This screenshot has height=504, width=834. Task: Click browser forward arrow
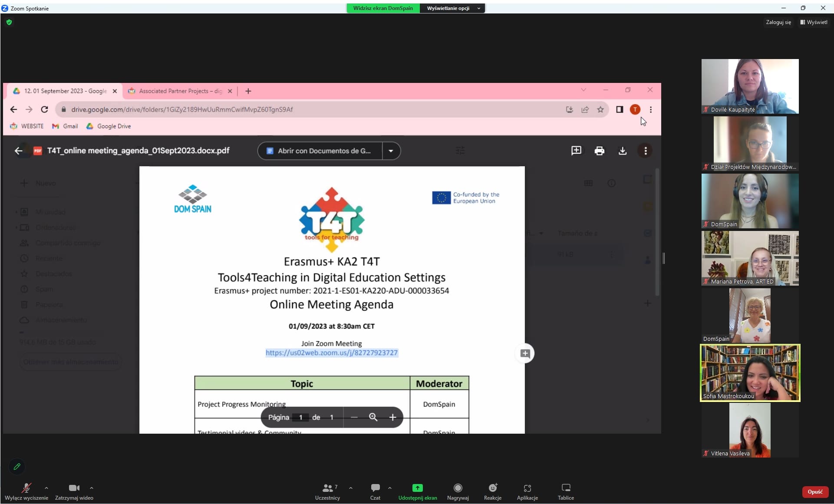(x=29, y=109)
